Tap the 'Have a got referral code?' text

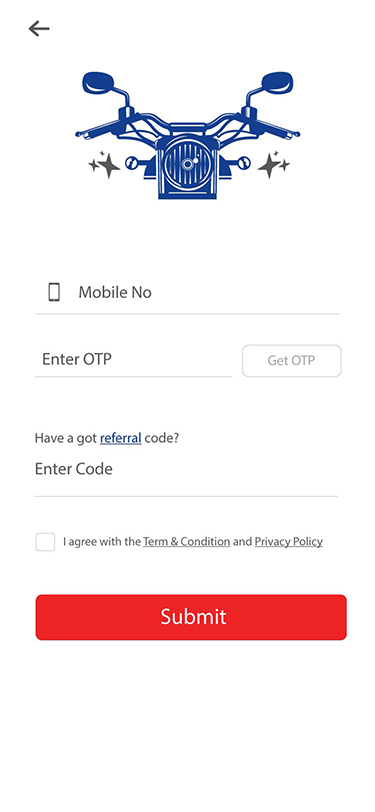[107, 438]
